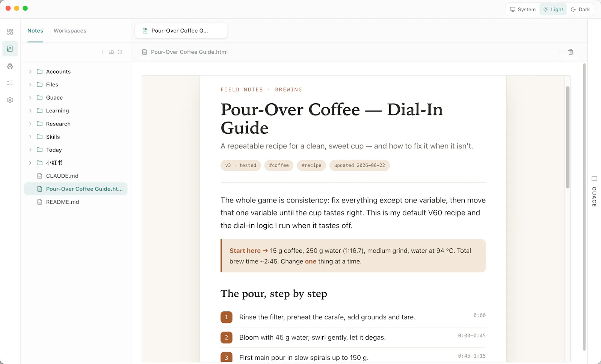The width and height of the screenshot is (601, 364).
Task: Click the Today folder name
Action: pyautogui.click(x=54, y=150)
